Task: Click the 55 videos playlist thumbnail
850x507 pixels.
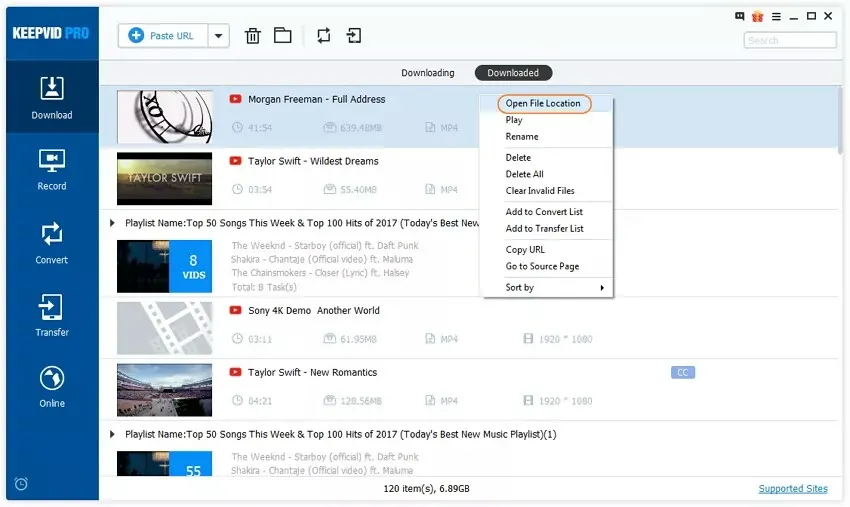Action: (x=165, y=464)
